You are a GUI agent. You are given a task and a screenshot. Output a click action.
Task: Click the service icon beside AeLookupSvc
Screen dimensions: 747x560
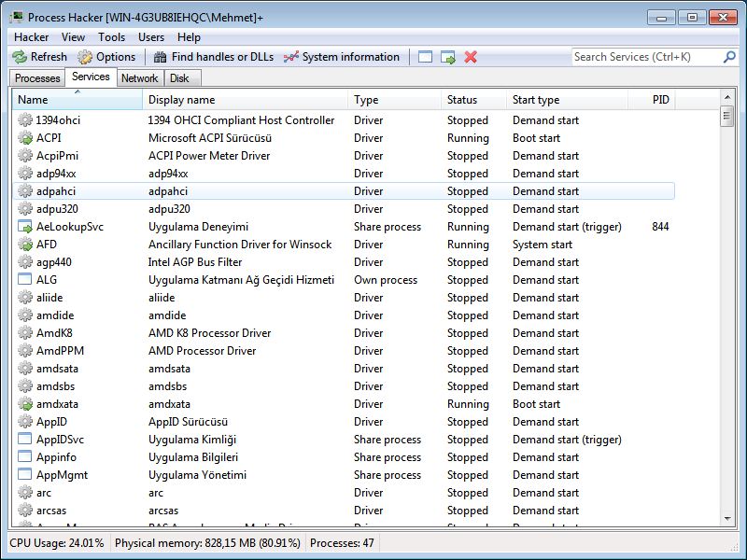pyautogui.click(x=25, y=227)
